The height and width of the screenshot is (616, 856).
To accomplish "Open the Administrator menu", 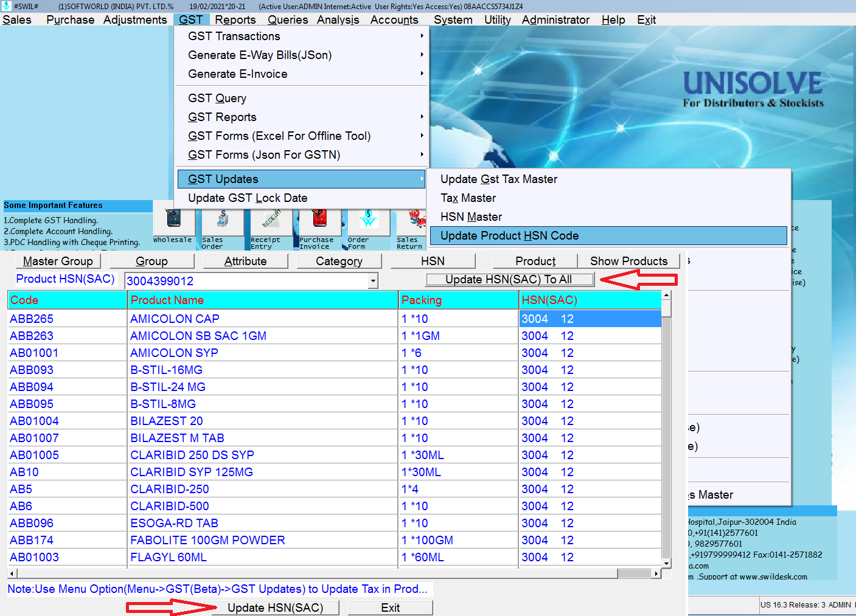I will (x=555, y=19).
